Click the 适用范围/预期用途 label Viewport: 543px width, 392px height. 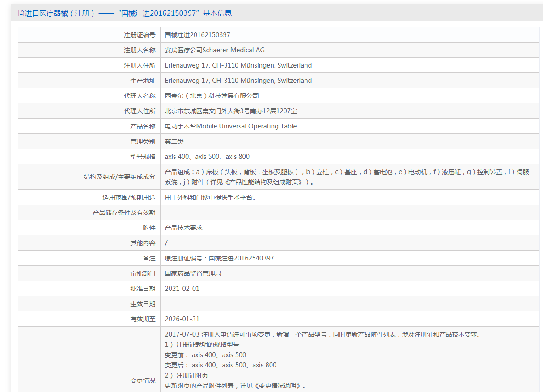click(x=129, y=197)
